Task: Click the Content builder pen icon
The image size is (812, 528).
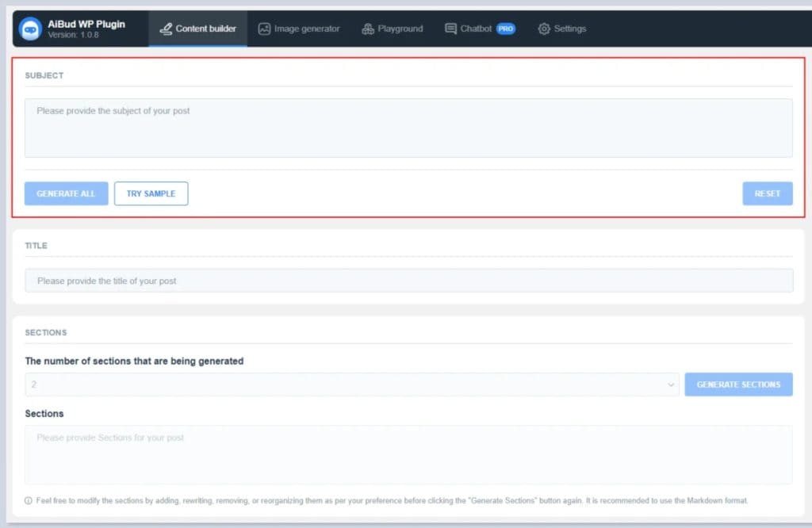Action: coord(166,29)
